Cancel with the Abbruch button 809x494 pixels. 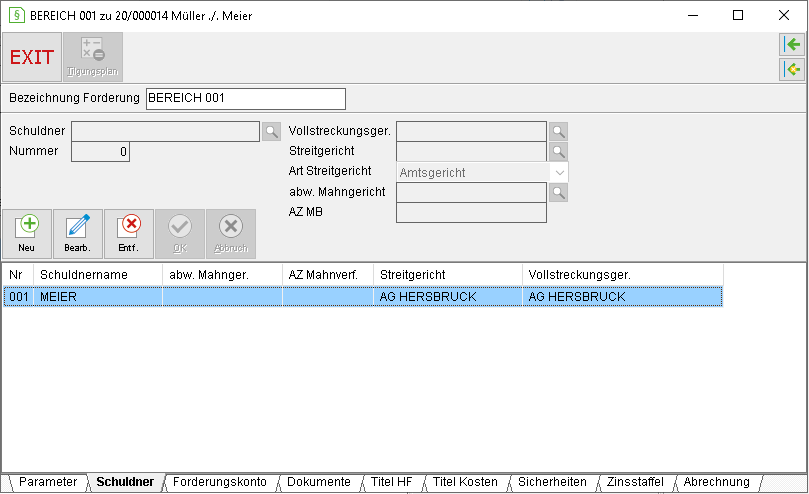pyautogui.click(x=231, y=234)
